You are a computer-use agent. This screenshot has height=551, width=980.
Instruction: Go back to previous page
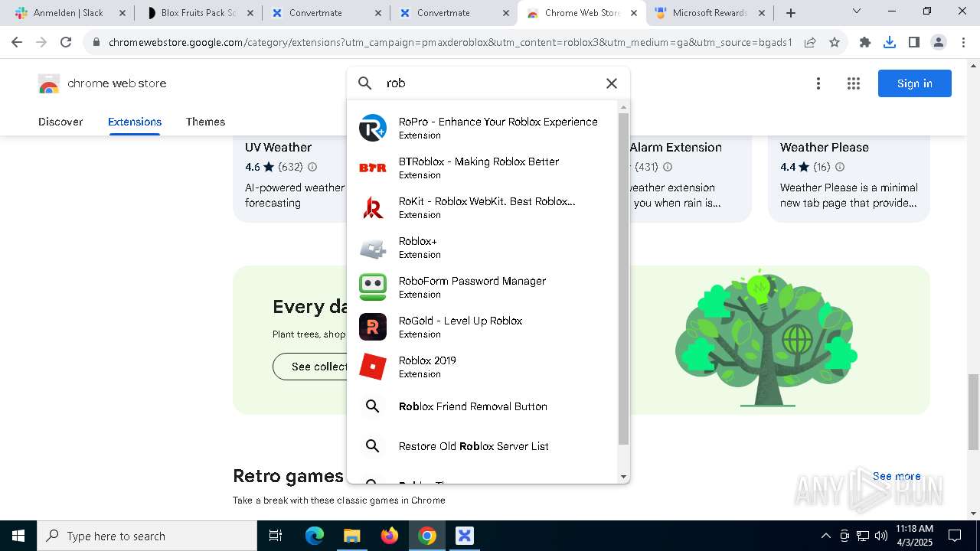pyautogui.click(x=18, y=42)
